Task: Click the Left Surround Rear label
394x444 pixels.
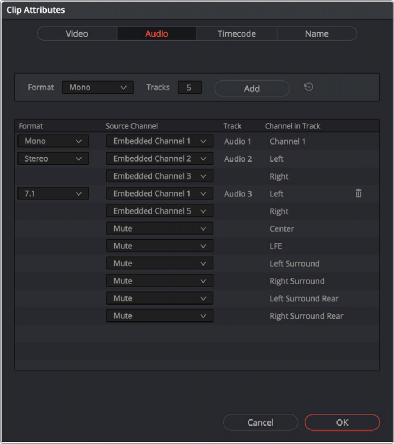Action: point(304,299)
